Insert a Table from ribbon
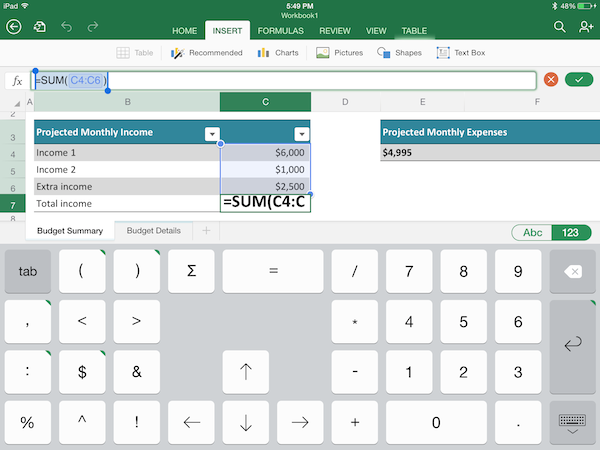Viewport: 600px width, 450px height. tap(135, 53)
